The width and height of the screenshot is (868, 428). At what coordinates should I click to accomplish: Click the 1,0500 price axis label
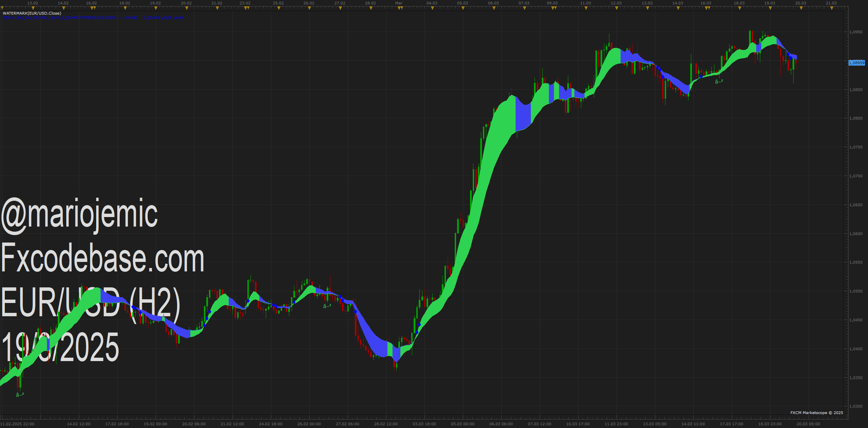coord(856,291)
